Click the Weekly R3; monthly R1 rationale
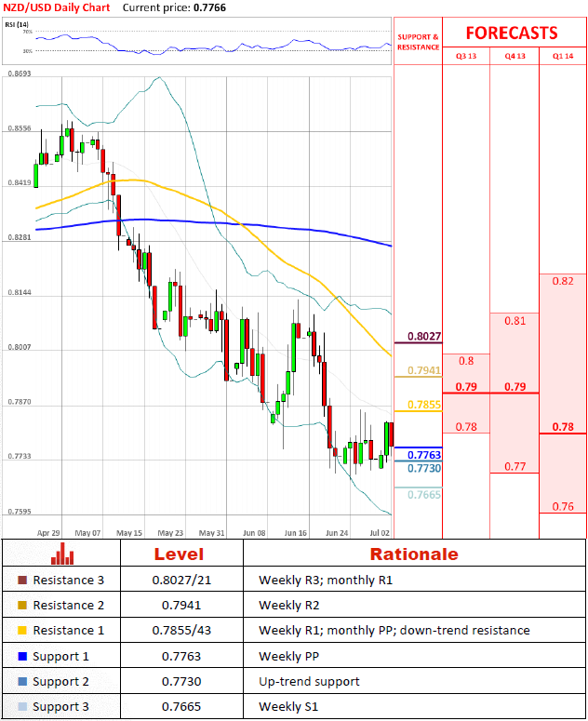 (x=326, y=581)
